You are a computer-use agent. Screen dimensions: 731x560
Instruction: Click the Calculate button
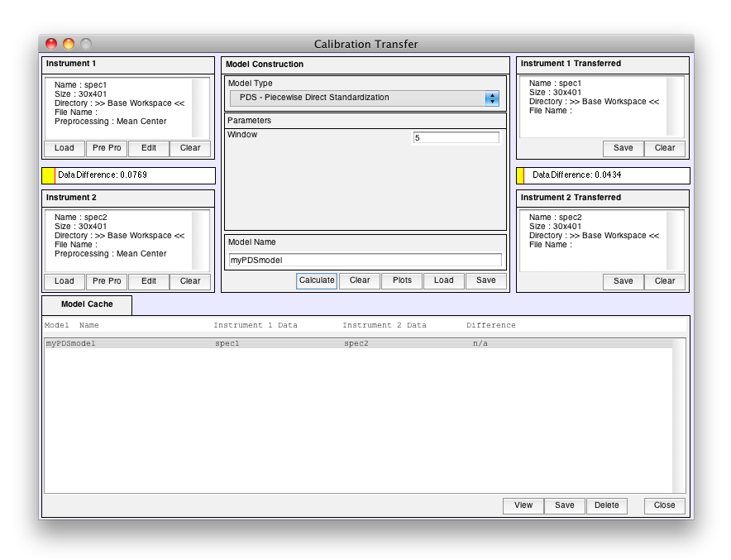pyautogui.click(x=317, y=280)
